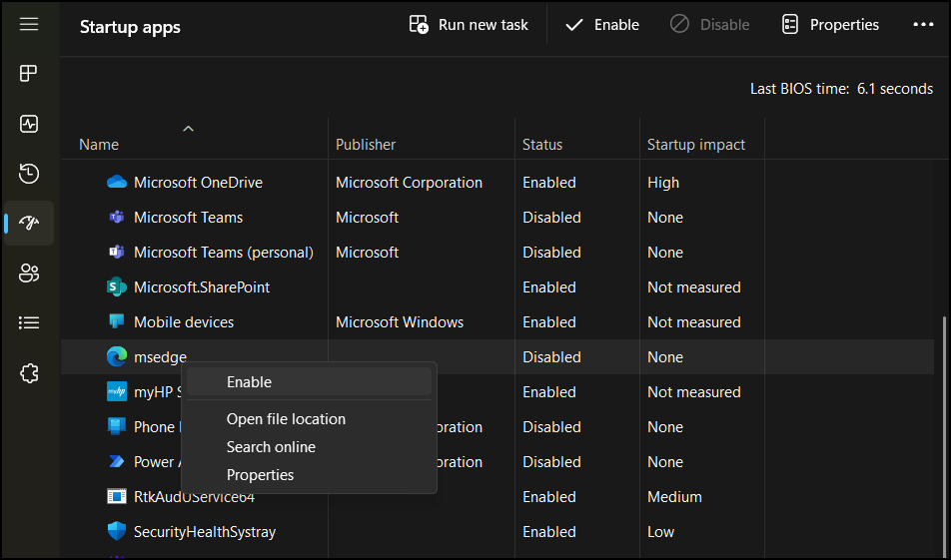Open Properties from the top toolbar
This screenshot has height=560, width=951.
(x=830, y=25)
